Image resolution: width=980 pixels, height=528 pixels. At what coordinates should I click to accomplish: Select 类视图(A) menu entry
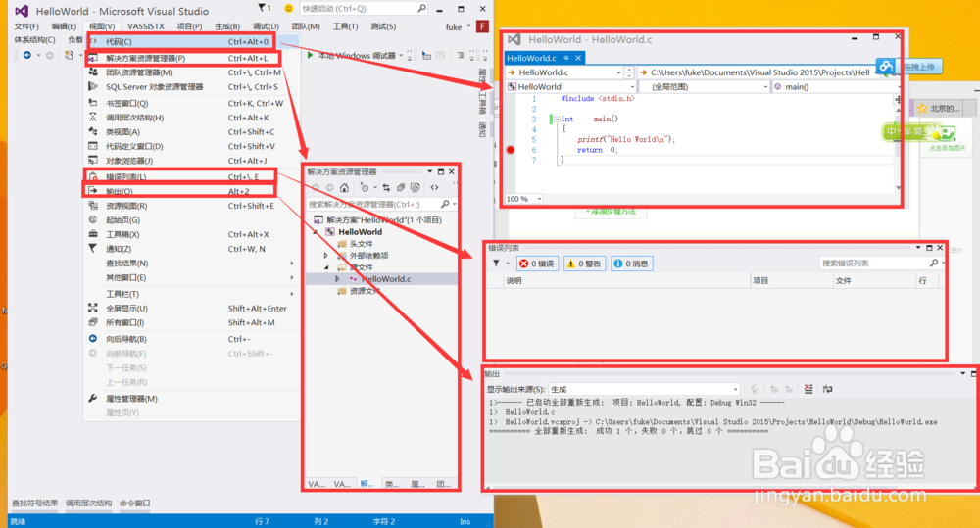tap(191, 132)
